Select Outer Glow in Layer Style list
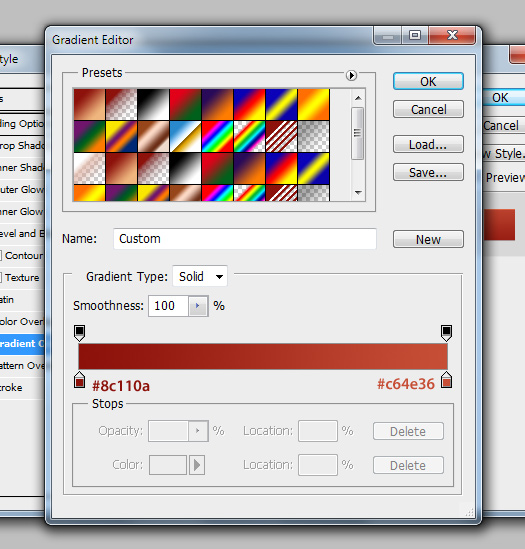525x549 pixels. click(x=22, y=189)
